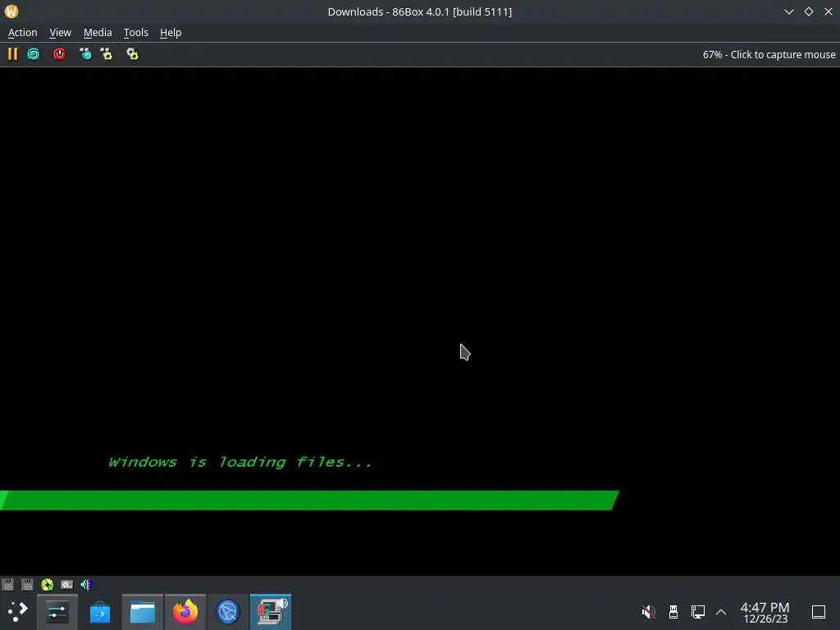Viewport: 840px width, 630px height.
Task: Click the title bar keep-above diamond button
Action: pyautogui.click(x=809, y=11)
